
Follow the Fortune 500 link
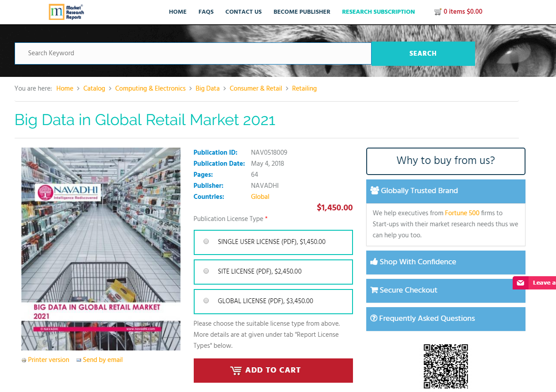coord(462,213)
